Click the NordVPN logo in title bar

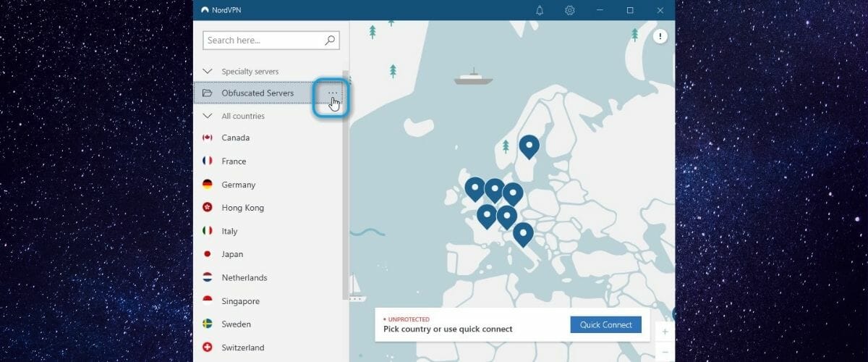pos(205,10)
